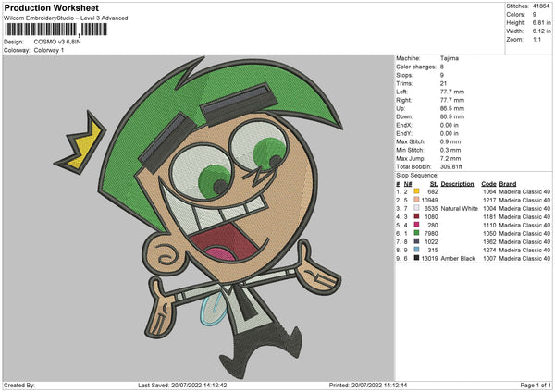Pick the dark red swatch, code 1181
This screenshot has height=392, width=555.
(x=417, y=216)
